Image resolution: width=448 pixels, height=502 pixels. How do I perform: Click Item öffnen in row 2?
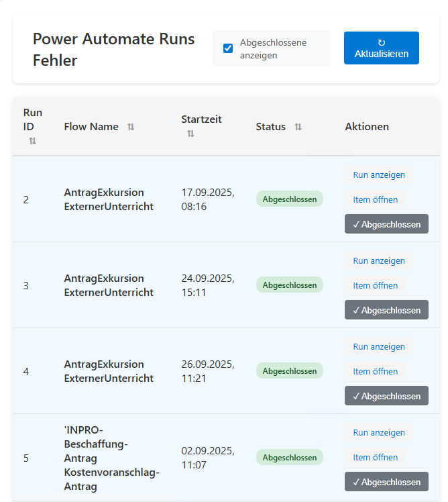pyautogui.click(x=376, y=199)
